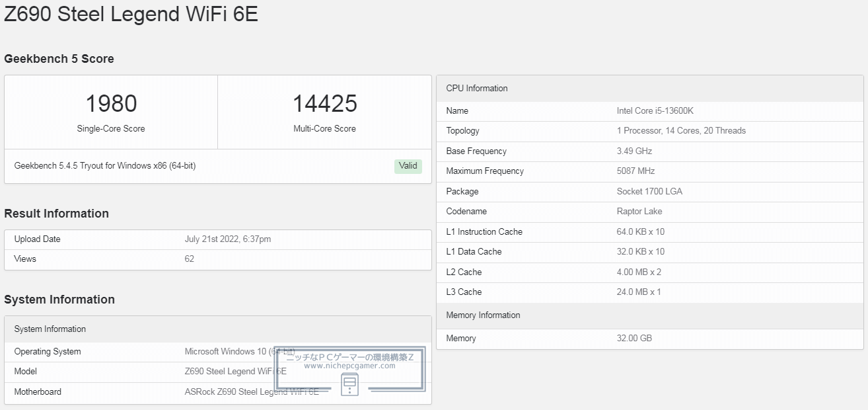This screenshot has height=410, width=868.
Task: Click the CPU Information table header
Action: [650, 89]
